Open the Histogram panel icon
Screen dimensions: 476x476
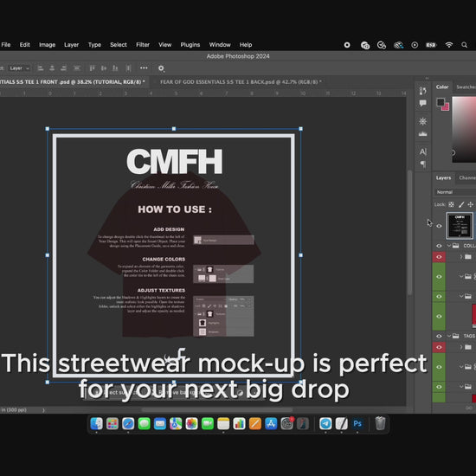click(x=422, y=134)
